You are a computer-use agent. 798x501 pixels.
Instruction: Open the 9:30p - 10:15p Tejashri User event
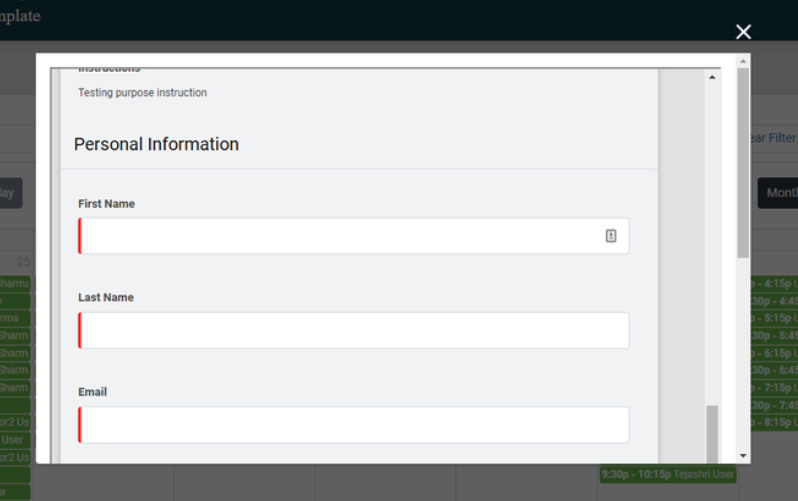point(668,474)
